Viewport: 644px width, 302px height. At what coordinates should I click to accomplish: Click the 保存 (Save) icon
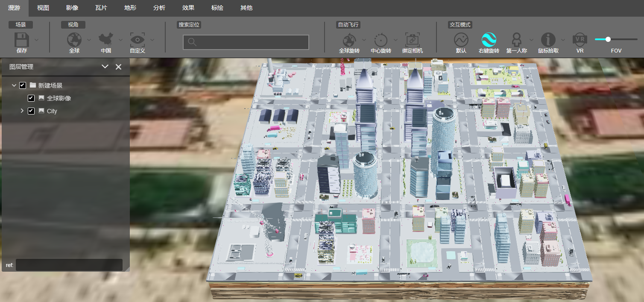(x=20, y=39)
